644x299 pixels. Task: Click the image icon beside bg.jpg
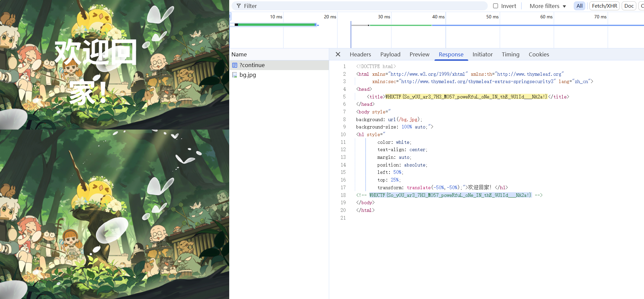pos(235,75)
